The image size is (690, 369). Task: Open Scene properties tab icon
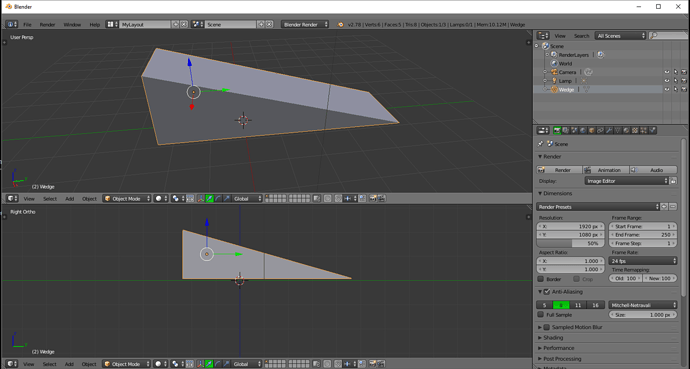(x=575, y=131)
